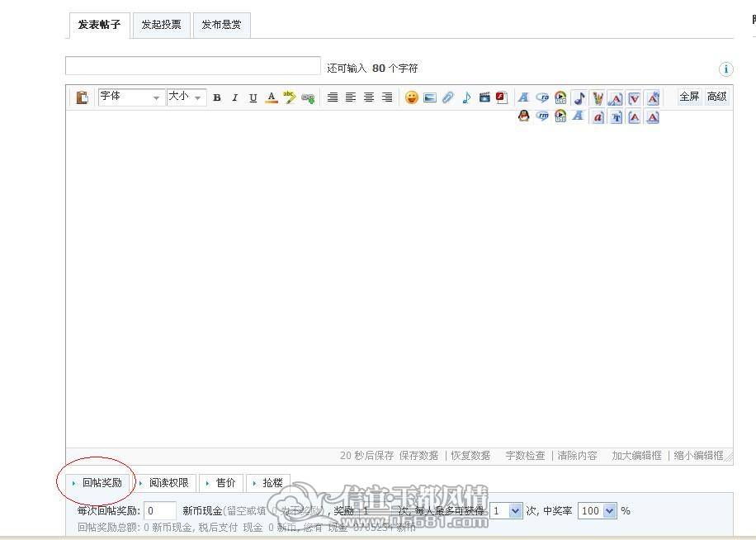Click the 恢复数据 link
The height and width of the screenshot is (540, 756).
coord(470,455)
